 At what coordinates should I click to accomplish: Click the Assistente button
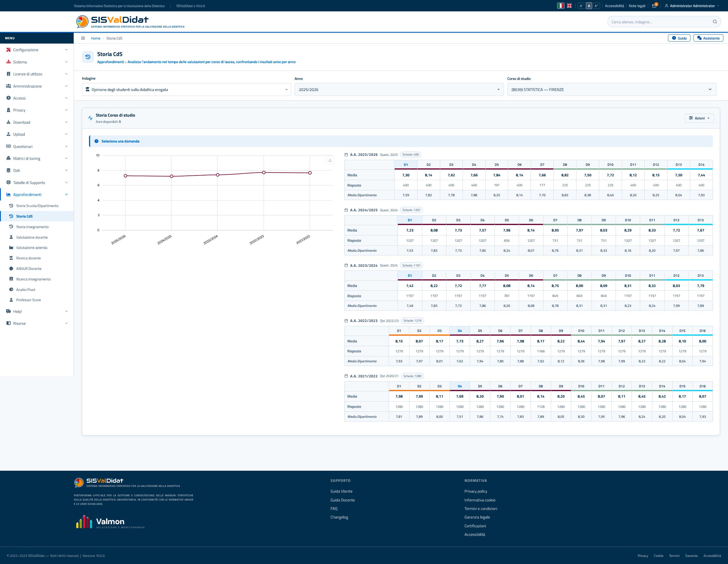pos(708,38)
